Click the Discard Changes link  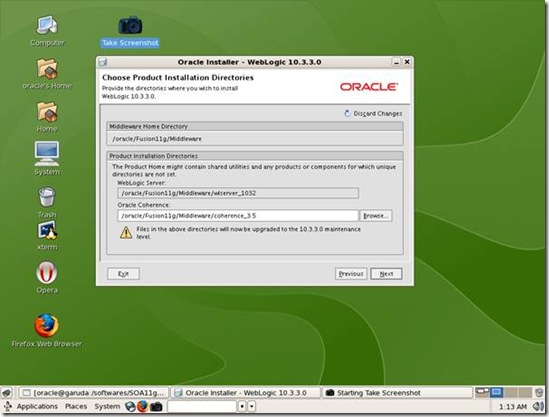point(373,113)
